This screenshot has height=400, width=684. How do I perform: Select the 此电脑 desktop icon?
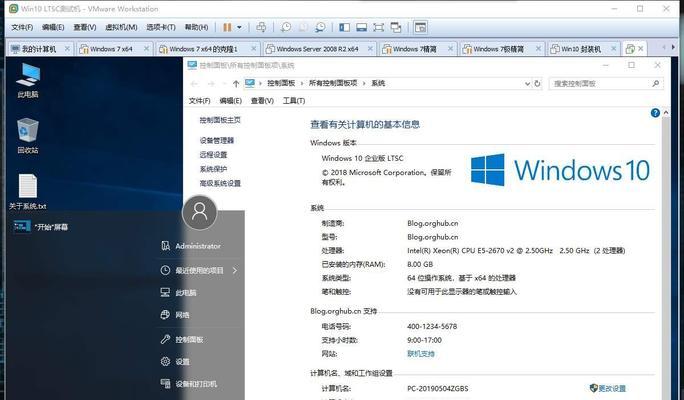[28, 80]
